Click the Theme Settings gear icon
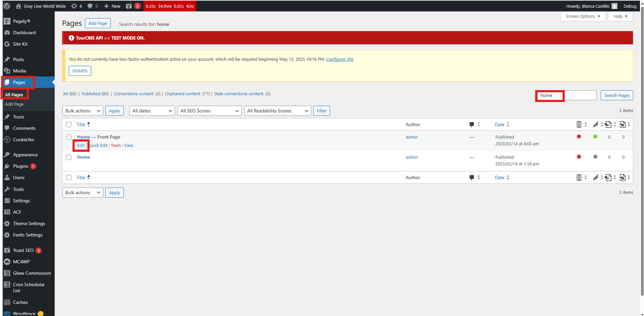 7,223
